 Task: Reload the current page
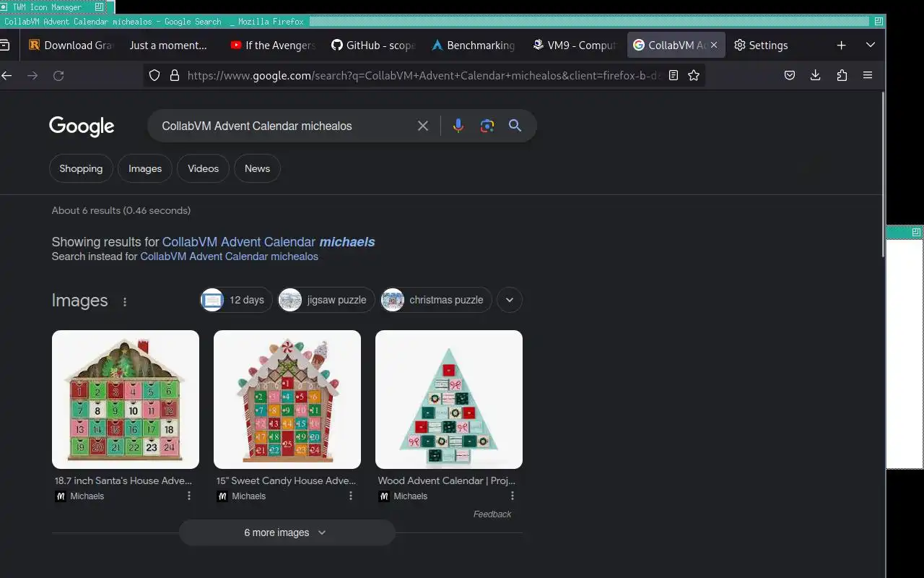(58, 75)
